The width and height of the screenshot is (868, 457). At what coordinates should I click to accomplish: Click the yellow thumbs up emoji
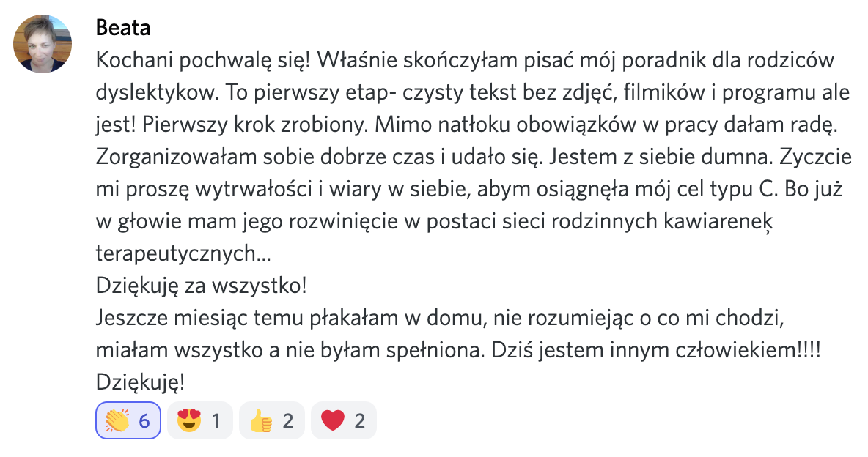(x=261, y=420)
